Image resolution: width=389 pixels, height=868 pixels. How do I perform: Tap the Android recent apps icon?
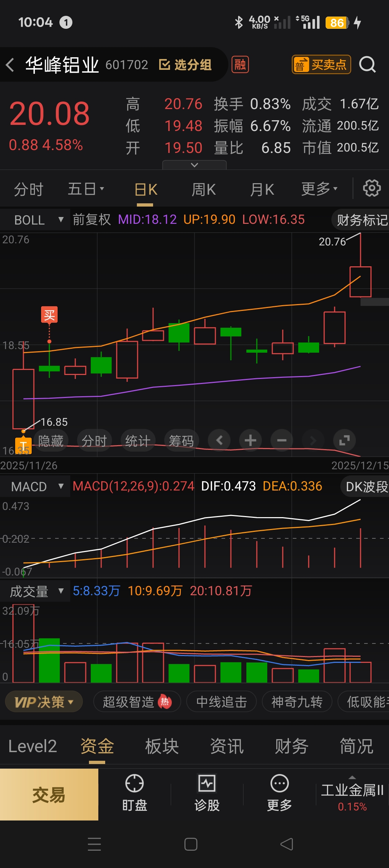[94, 844]
